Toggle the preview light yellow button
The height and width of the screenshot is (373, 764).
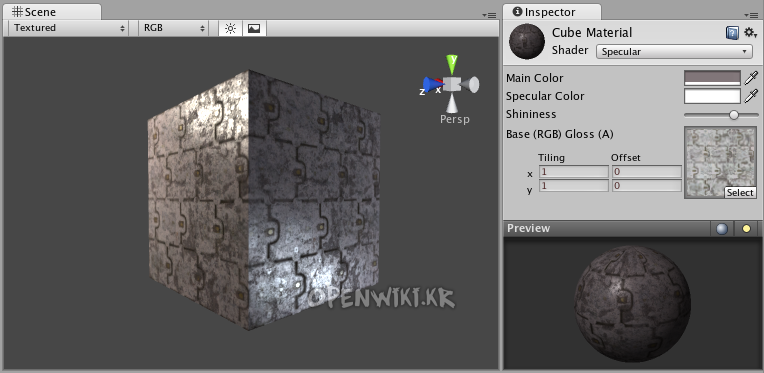(746, 228)
